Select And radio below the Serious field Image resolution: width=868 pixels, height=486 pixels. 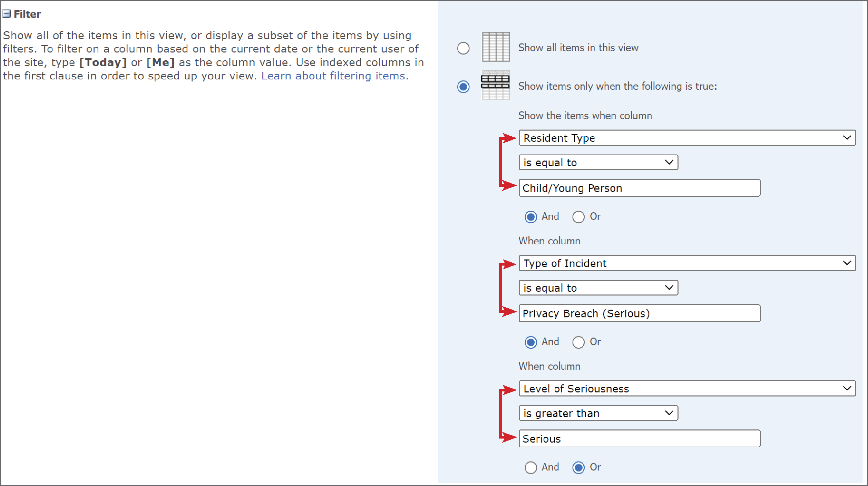pos(530,467)
